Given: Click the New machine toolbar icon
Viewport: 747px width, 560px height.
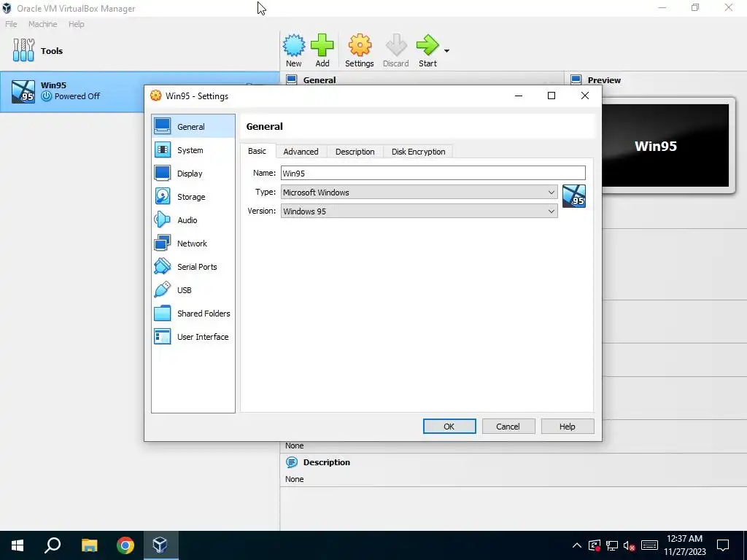Looking at the screenshot, I should click(294, 45).
